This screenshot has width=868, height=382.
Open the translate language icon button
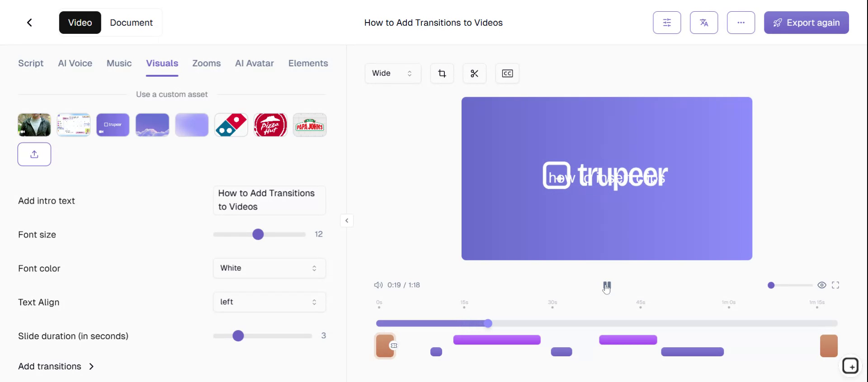[704, 23]
